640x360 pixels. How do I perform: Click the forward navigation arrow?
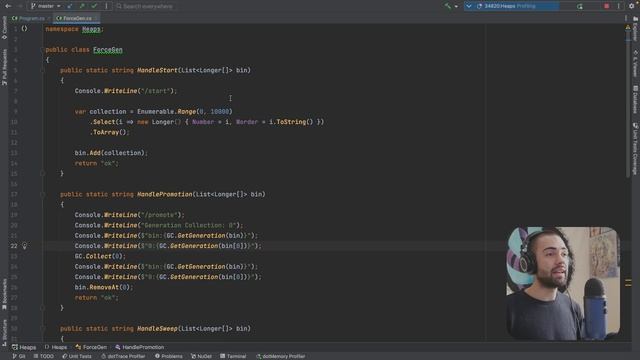pyautogui.click(x=20, y=6)
